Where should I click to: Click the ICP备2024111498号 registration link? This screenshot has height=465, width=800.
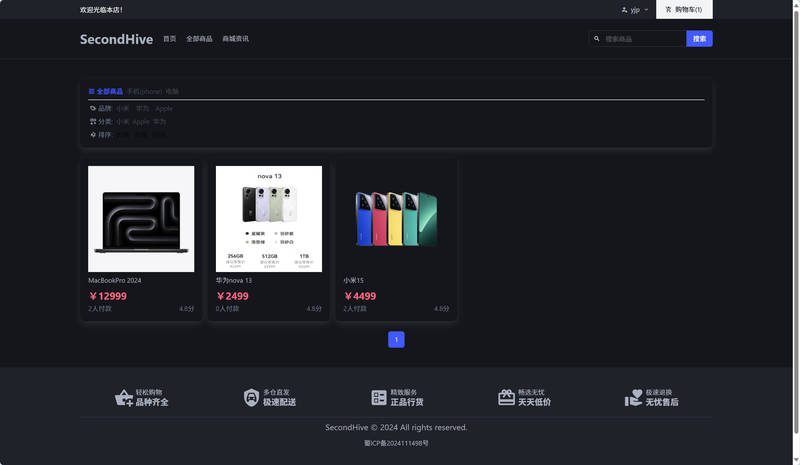(396, 443)
